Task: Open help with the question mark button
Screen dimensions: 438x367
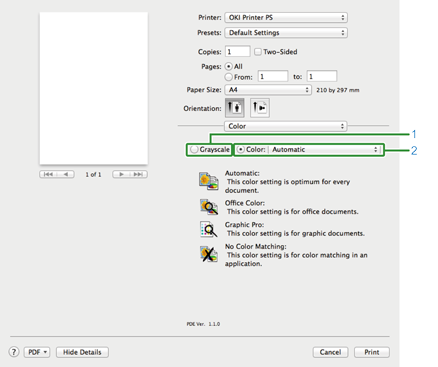Action: tap(14, 352)
